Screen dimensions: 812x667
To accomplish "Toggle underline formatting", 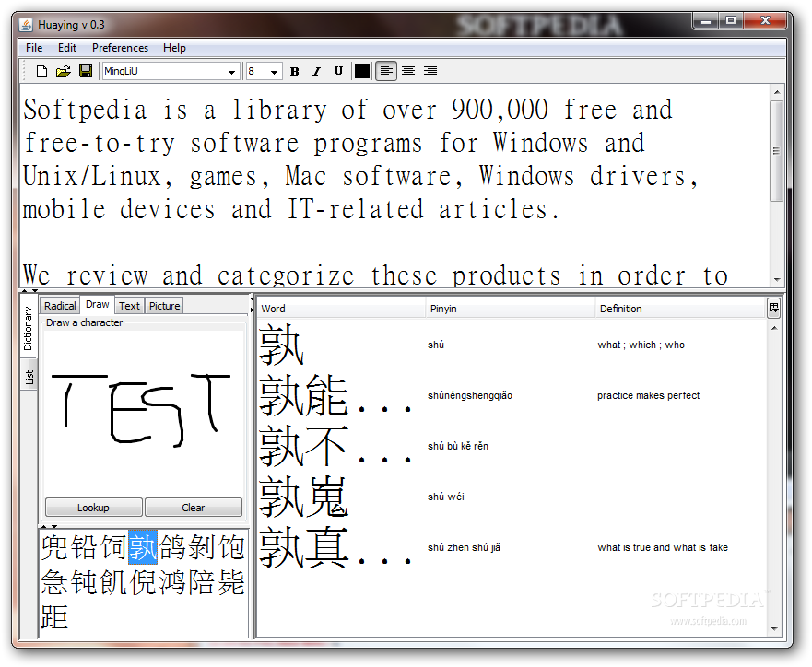I will [x=338, y=72].
